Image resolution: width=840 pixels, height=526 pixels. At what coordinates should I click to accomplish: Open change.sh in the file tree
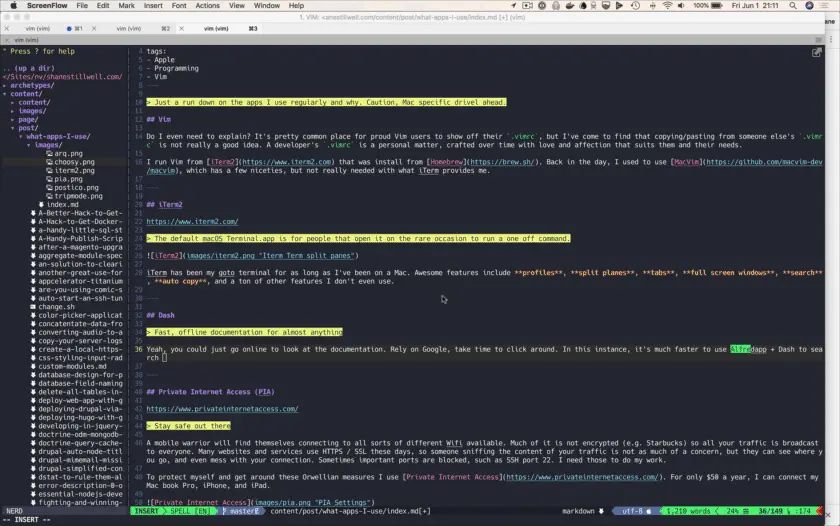[x=56, y=307]
